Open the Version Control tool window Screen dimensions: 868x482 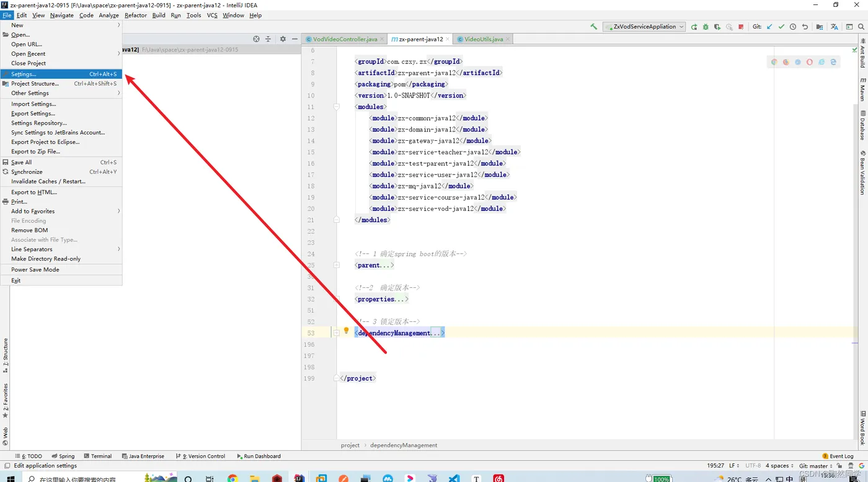point(201,456)
